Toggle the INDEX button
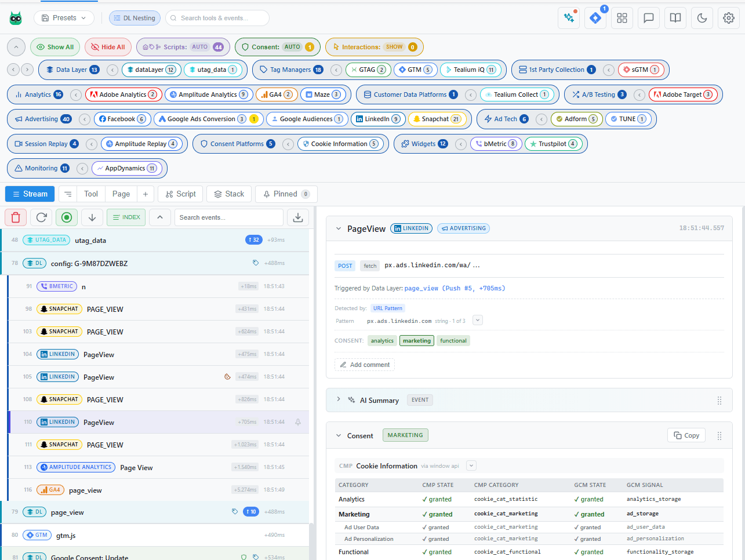 click(x=126, y=217)
